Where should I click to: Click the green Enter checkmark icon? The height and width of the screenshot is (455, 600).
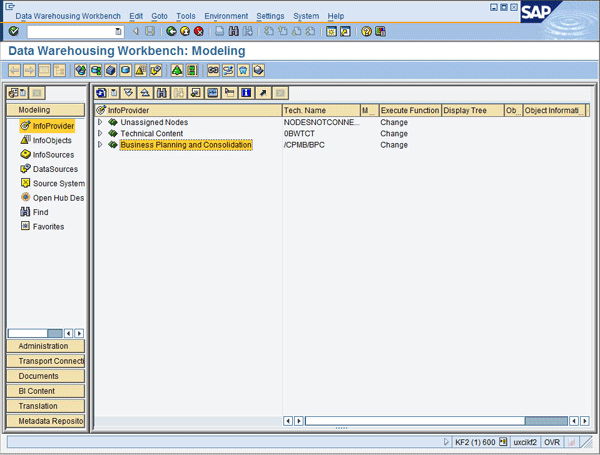click(13, 32)
